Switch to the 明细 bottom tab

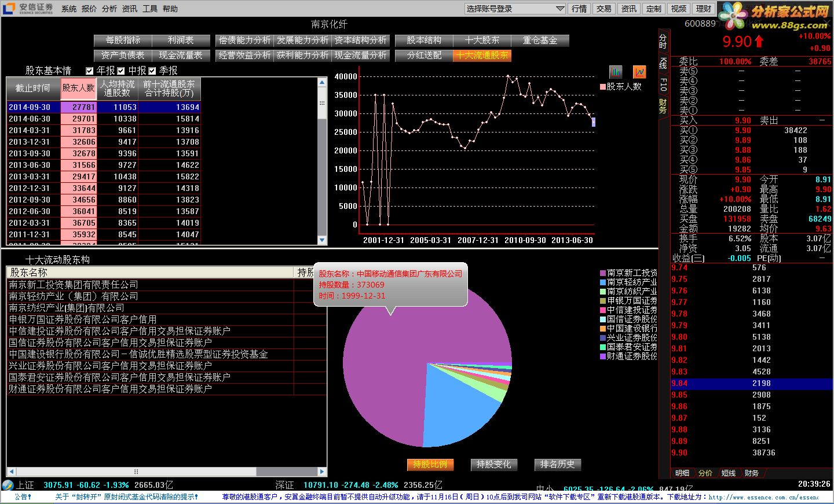[682, 473]
